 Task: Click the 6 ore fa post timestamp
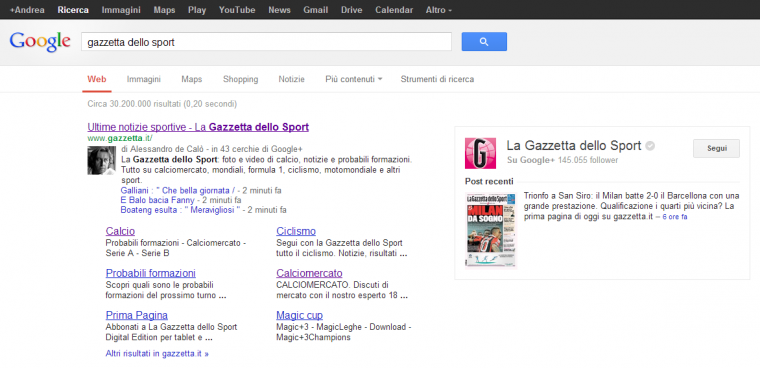[x=675, y=217]
